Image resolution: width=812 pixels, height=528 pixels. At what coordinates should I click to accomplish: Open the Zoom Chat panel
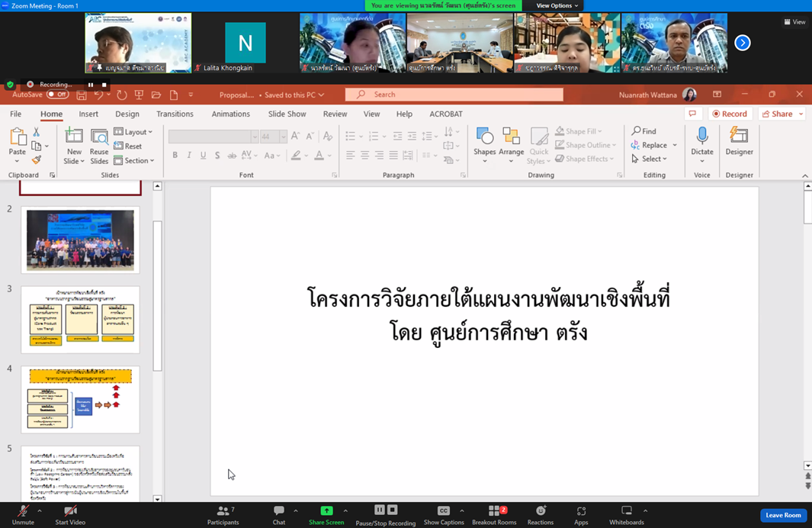tap(279, 511)
